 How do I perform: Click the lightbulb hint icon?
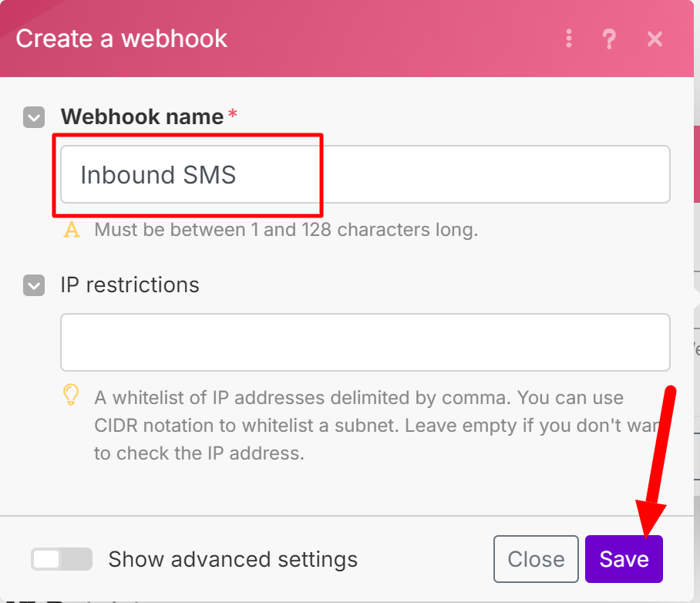tap(71, 396)
